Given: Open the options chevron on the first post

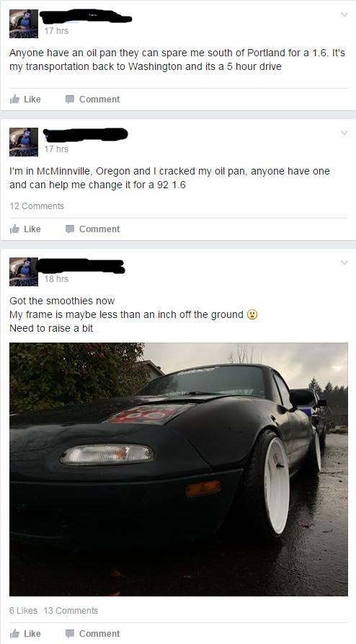Looking at the screenshot, I should pos(344,15).
